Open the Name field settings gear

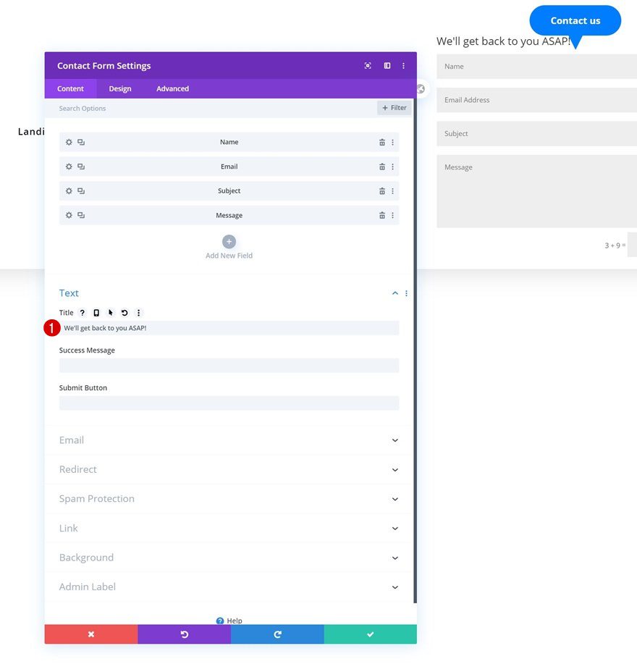[68, 142]
